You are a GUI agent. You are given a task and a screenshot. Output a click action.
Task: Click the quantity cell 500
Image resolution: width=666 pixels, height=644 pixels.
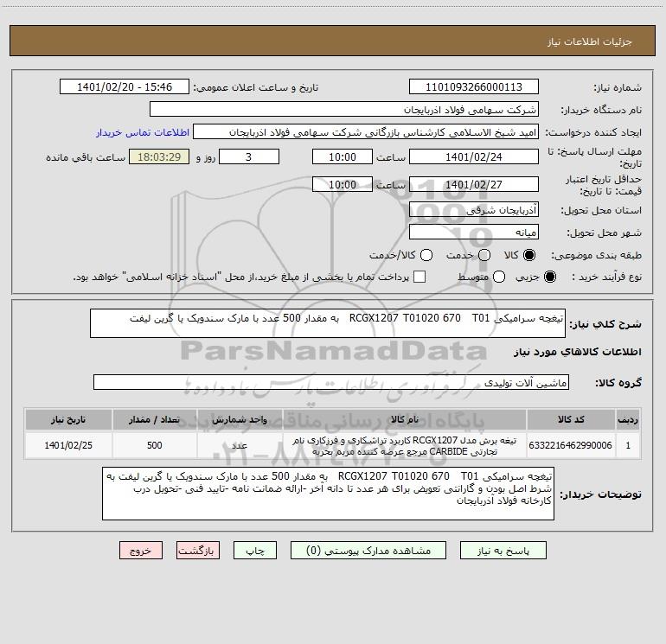[x=155, y=445]
